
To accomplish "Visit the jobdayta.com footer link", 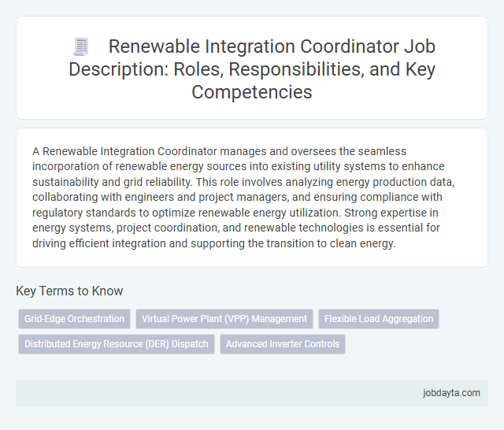I will [451, 393].
